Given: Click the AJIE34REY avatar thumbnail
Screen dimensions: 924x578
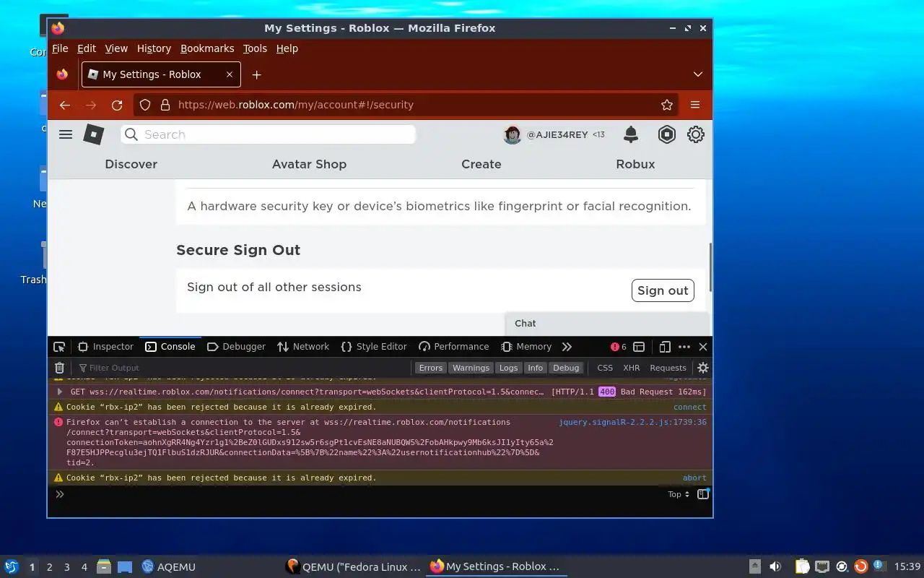Looking at the screenshot, I should coord(513,134).
